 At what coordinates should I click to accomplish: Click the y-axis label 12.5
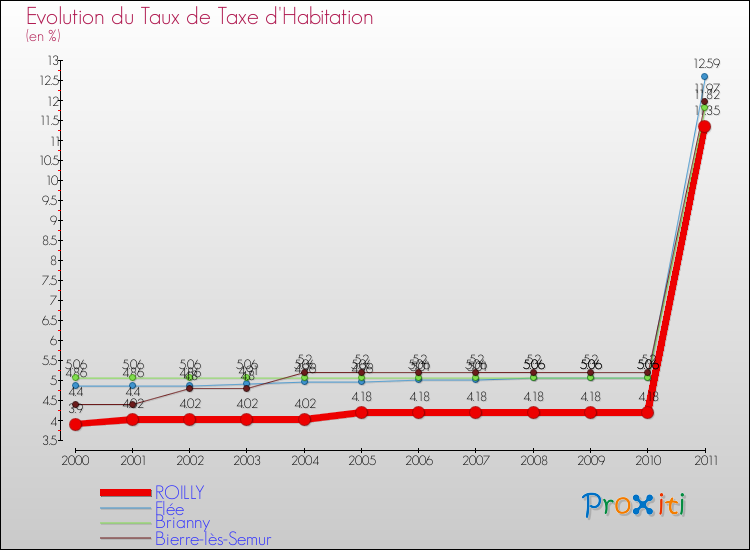[49, 80]
